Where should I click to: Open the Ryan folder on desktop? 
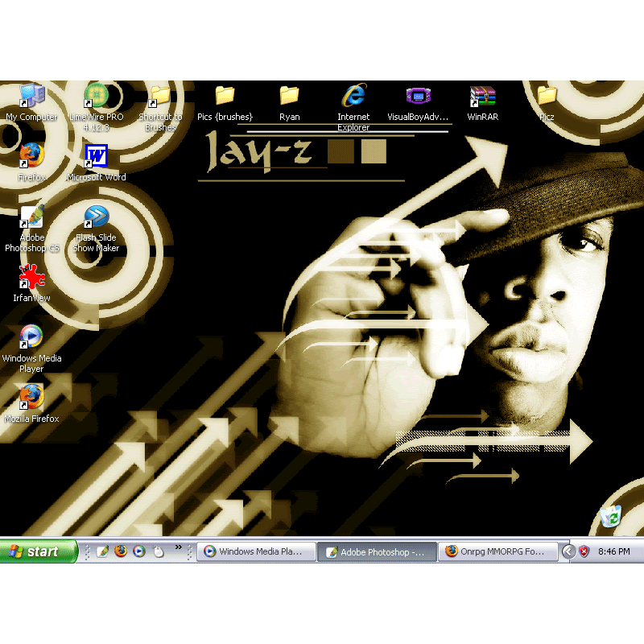(x=289, y=97)
